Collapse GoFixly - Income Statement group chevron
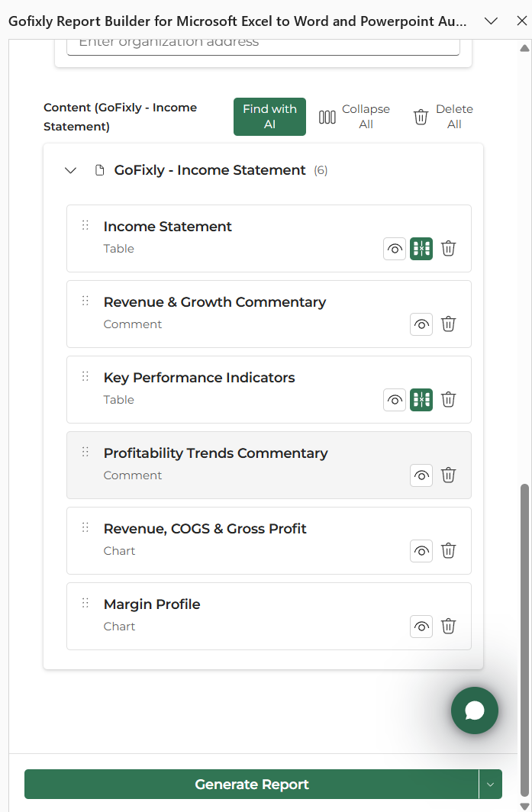This screenshot has width=532, height=812. coord(71,170)
